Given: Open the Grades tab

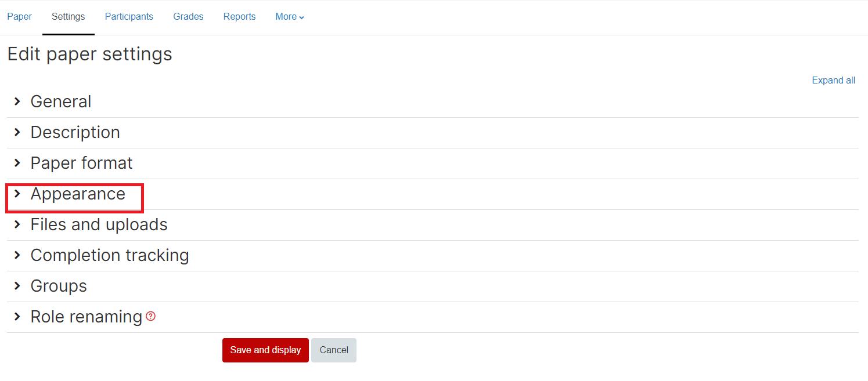Looking at the screenshot, I should 188,17.
